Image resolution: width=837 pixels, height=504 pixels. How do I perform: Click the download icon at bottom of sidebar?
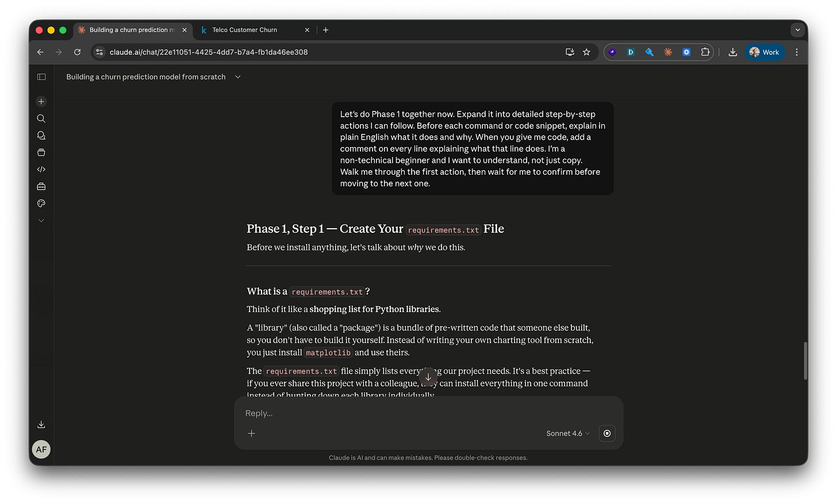[41, 424]
